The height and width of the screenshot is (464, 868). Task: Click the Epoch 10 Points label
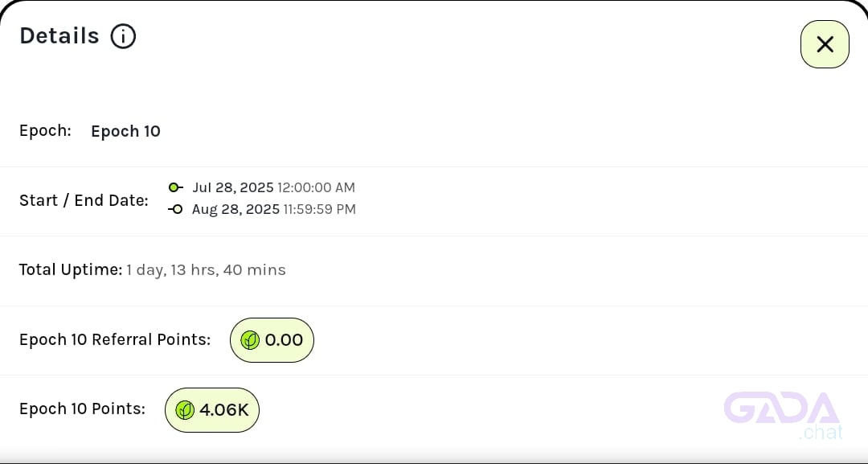[x=83, y=409]
